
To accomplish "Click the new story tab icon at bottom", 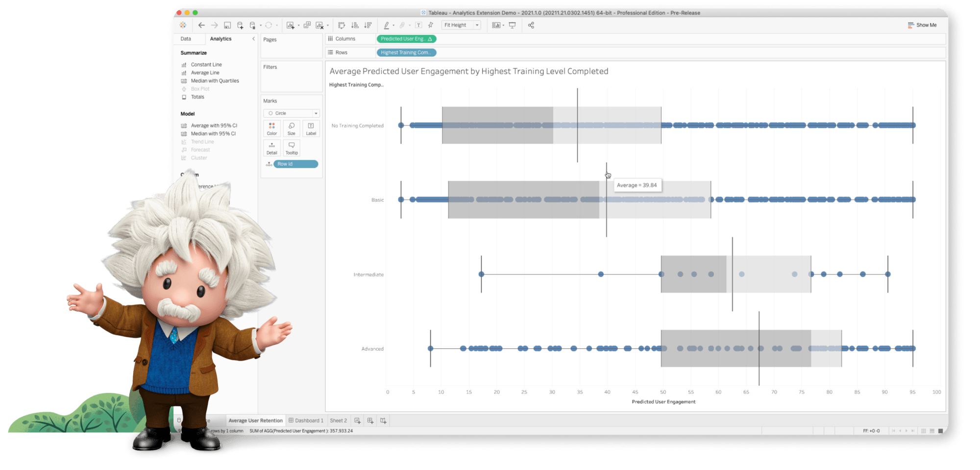I will [x=383, y=421].
